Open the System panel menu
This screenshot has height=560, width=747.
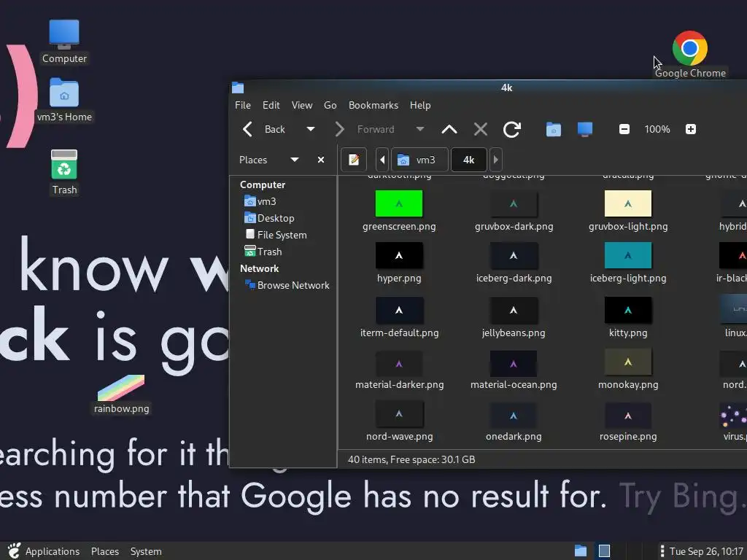[x=146, y=551]
